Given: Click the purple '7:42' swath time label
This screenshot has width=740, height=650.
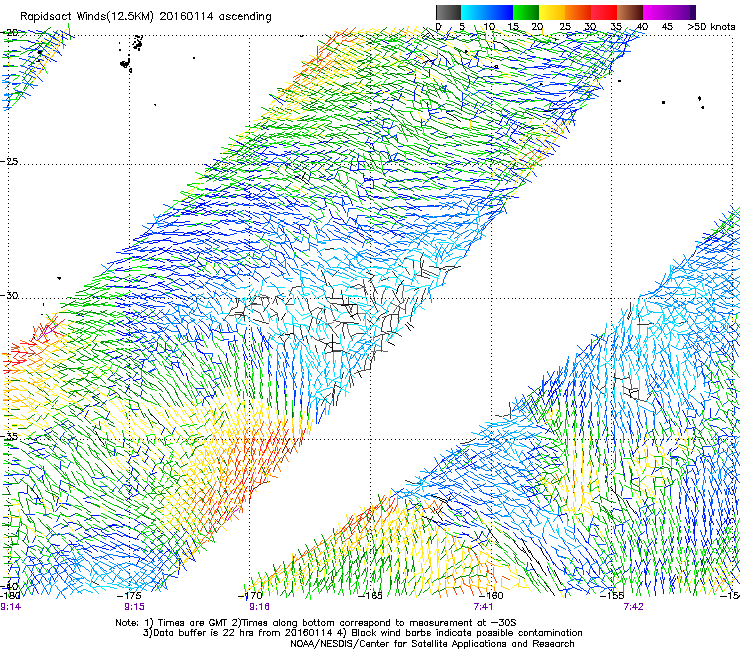Looking at the screenshot, I should [x=633, y=607].
